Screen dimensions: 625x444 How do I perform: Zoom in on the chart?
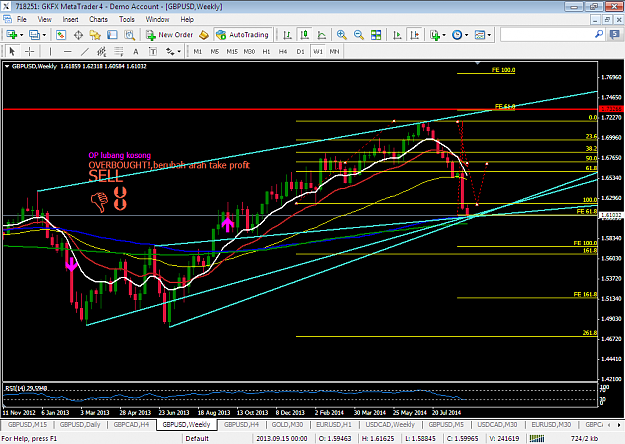[342, 35]
